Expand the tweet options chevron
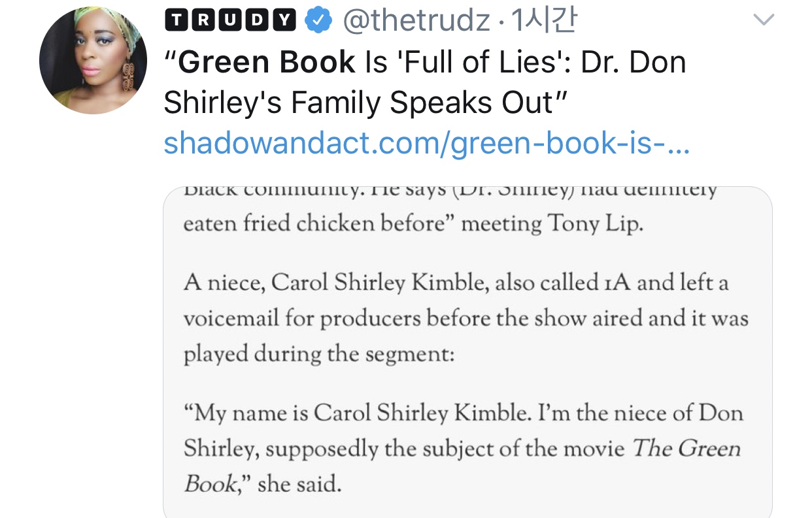This screenshot has height=518, width=812. click(764, 20)
